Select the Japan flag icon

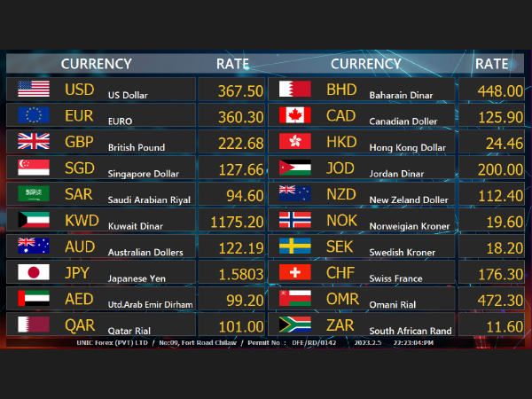point(34,272)
